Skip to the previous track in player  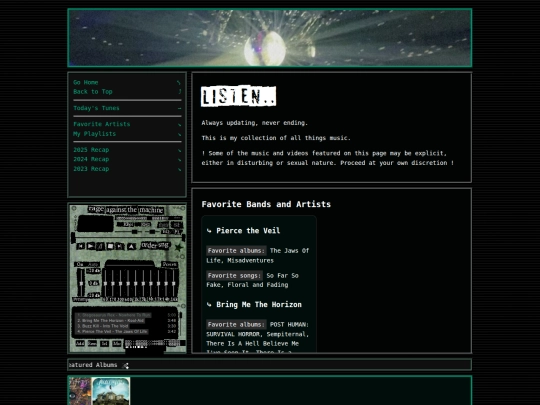(81, 246)
